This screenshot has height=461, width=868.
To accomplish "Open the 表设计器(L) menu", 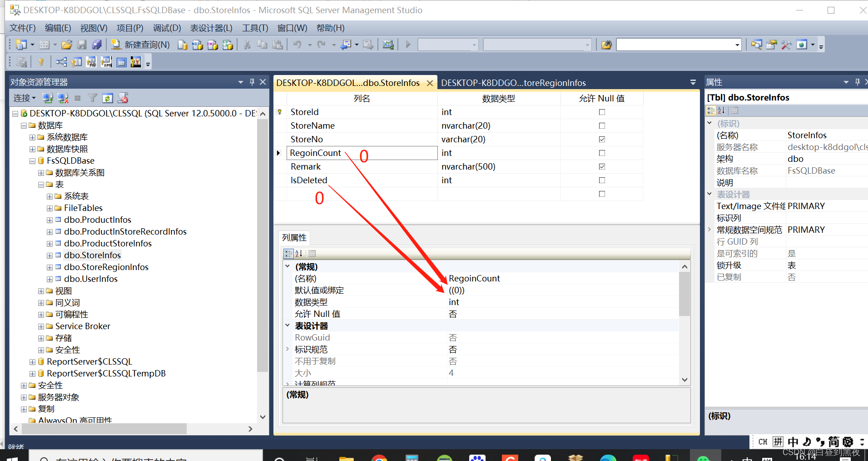I will (211, 28).
